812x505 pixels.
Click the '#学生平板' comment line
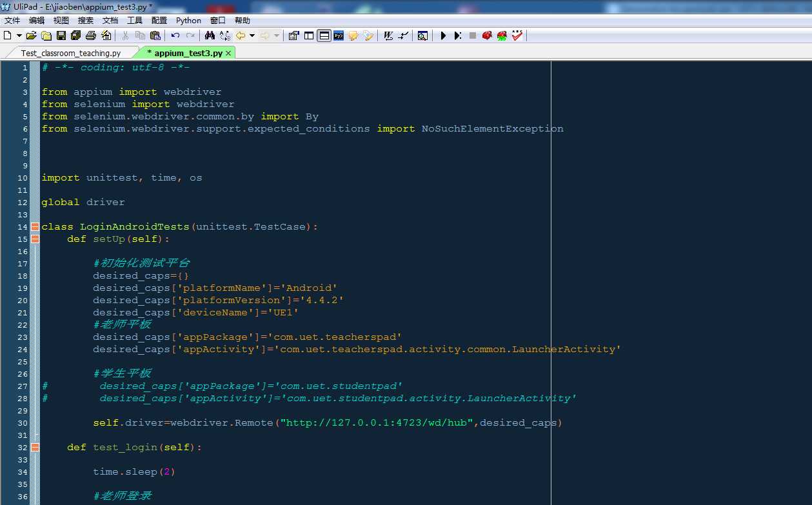coord(122,373)
